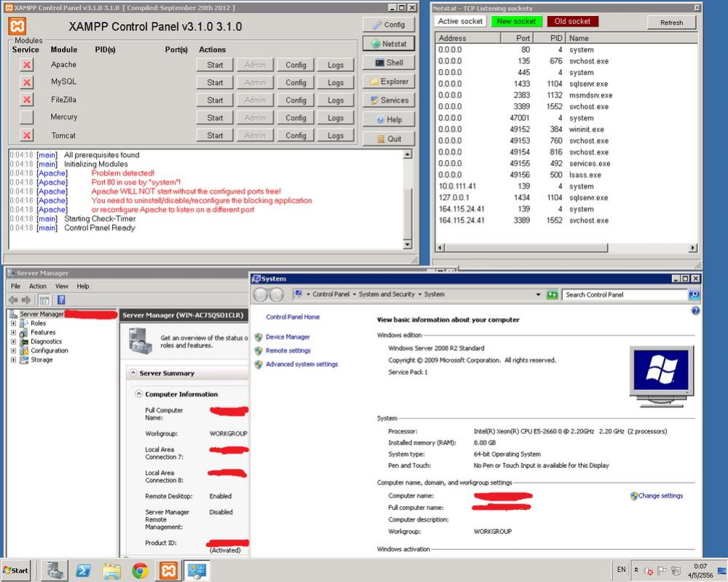Viewport: 728px width, 582px height.
Task: Click the New socket green legend
Action: click(516, 21)
